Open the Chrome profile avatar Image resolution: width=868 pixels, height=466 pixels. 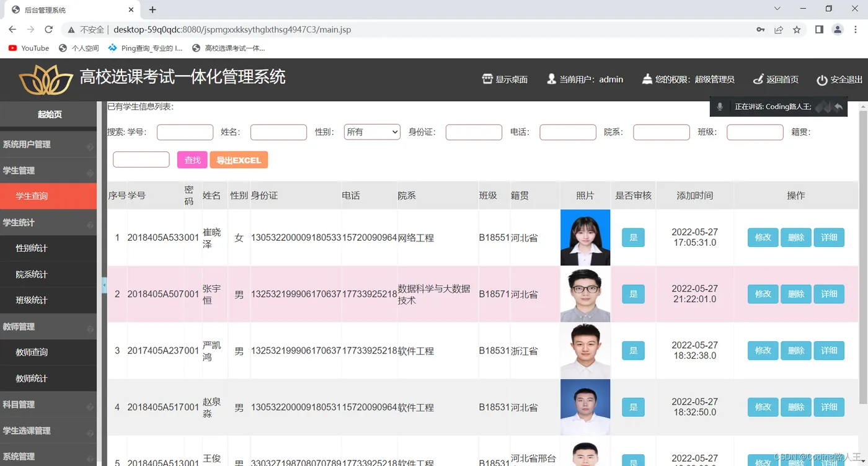tap(838, 29)
